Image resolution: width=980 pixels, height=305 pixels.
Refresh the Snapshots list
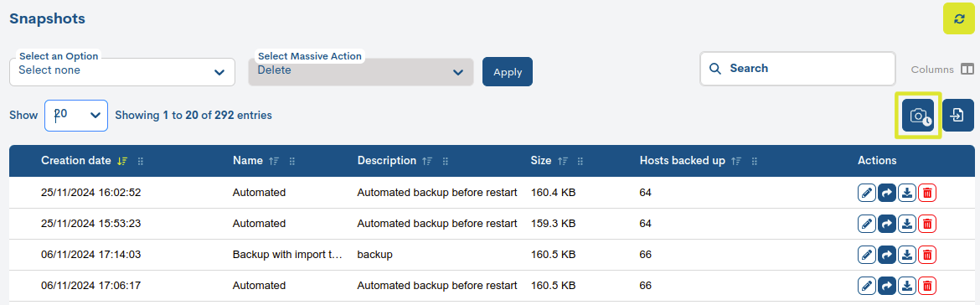(959, 18)
